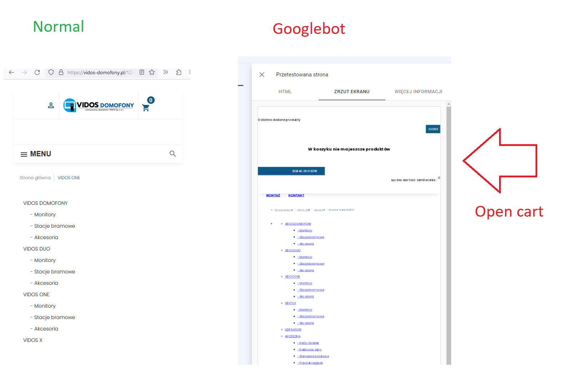The height and width of the screenshot is (379, 588).
Task: Open Sterowanie radiowe link in Googlebot screenshot
Action: 313,356
